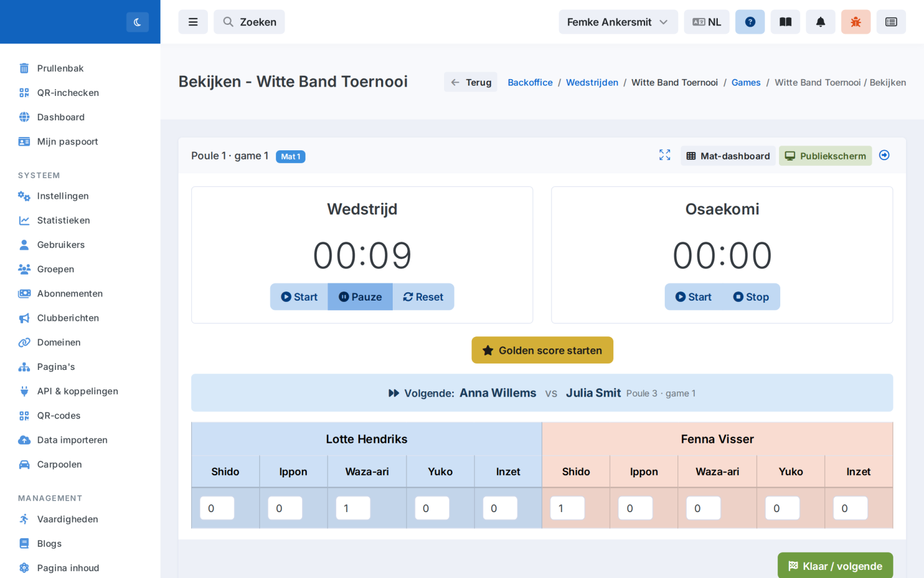This screenshot has height=578, width=924.
Task: Edit Fenna Visser Ippon score field
Action: click(635, 508)
